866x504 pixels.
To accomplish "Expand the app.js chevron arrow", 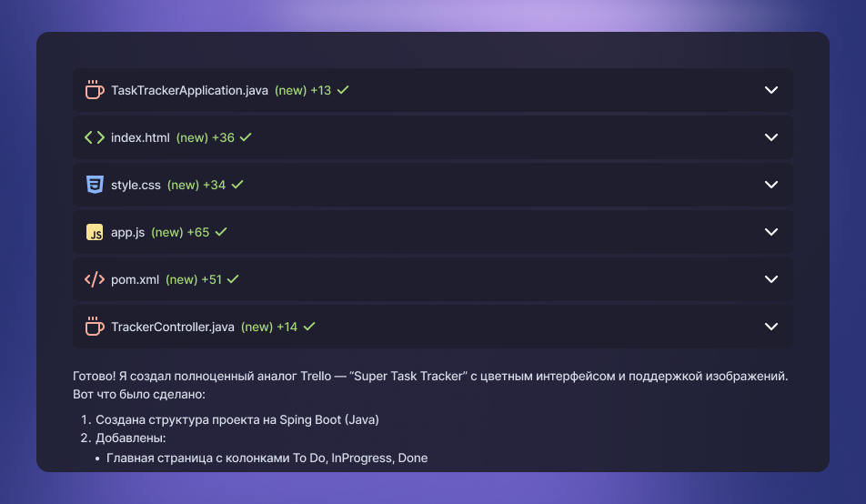I will (771, 232).
